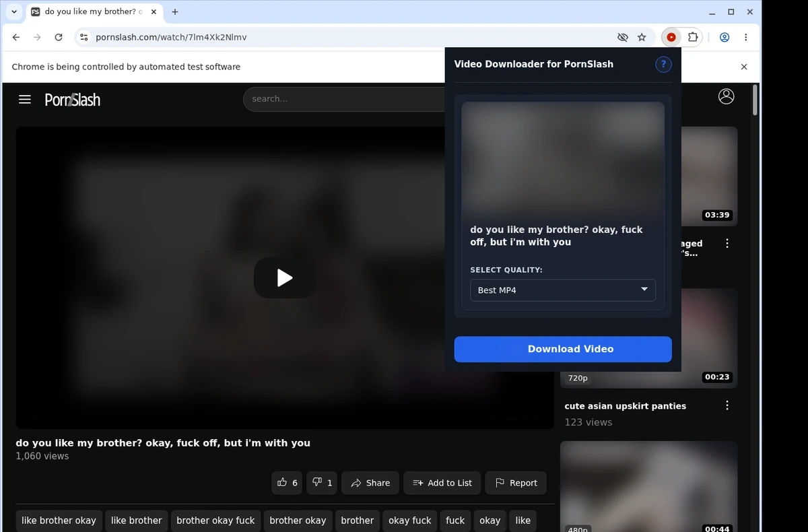808x532 pixels.
Task: Add video to a list
Action: click(442, 483)
